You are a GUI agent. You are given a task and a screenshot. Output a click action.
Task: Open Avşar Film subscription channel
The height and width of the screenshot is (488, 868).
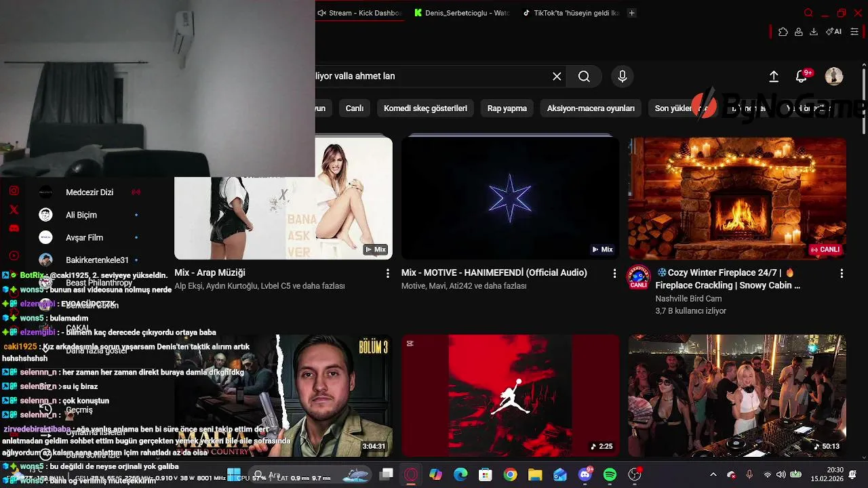point(90,238)
